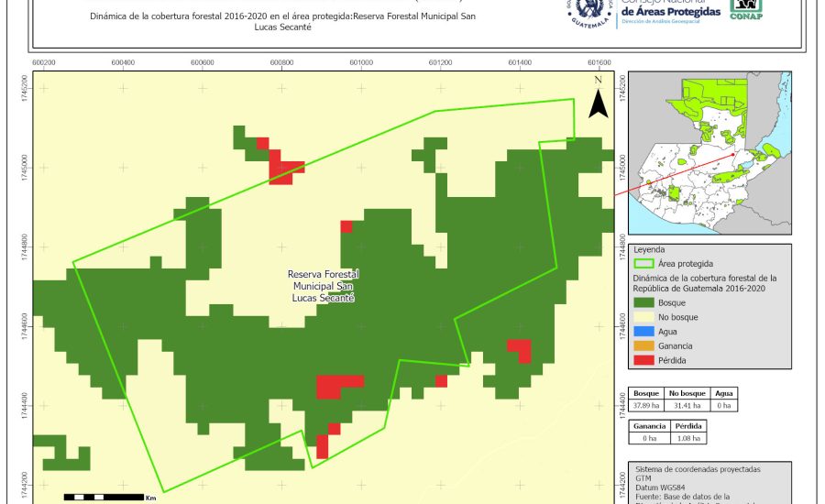This screenshot has height=504, width=825.
Task: Select the Bosque dark green legend swatch
Action: click(644, 302)
